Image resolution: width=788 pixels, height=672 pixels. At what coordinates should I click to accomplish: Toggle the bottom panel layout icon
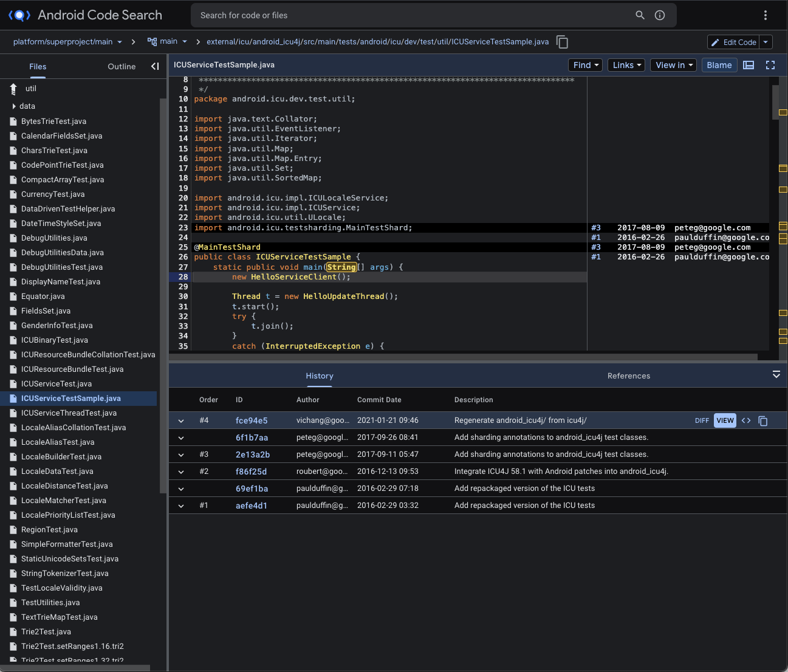[x=749, y=65]
